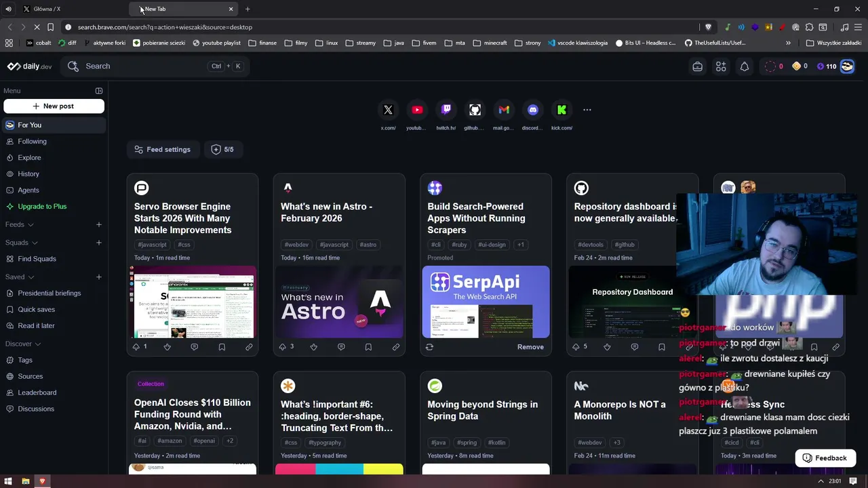868x488 pixels.
Task: Open the YouTube shortcut icon
Action: pos(417,110)
